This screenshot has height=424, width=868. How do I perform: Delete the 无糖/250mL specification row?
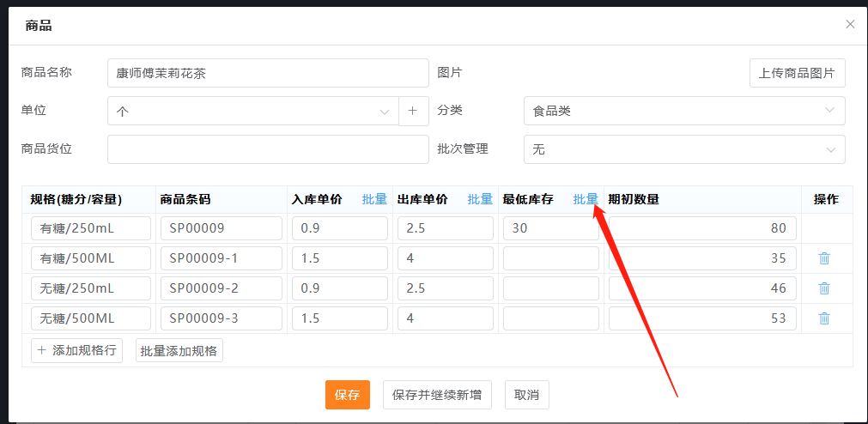point(823,288)
